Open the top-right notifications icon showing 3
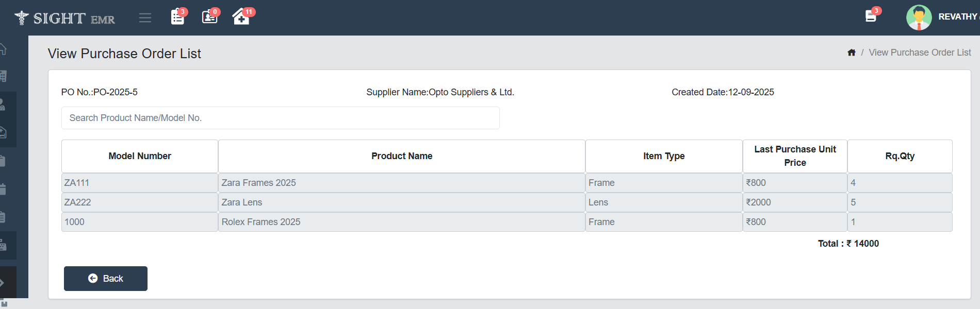This screenshot has height=309, width=980. 871,16
